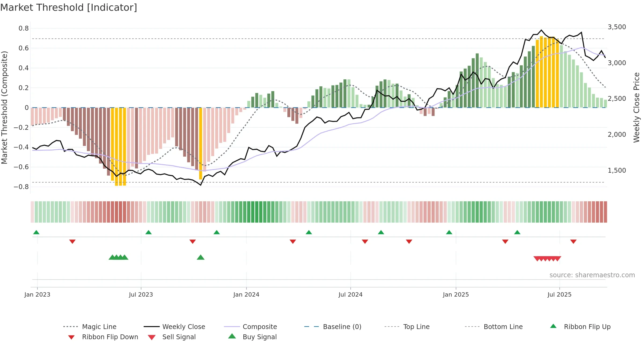Click the 0.4 left axis label
The height and width of the screenshot is (362, 644).
[24, 68]
